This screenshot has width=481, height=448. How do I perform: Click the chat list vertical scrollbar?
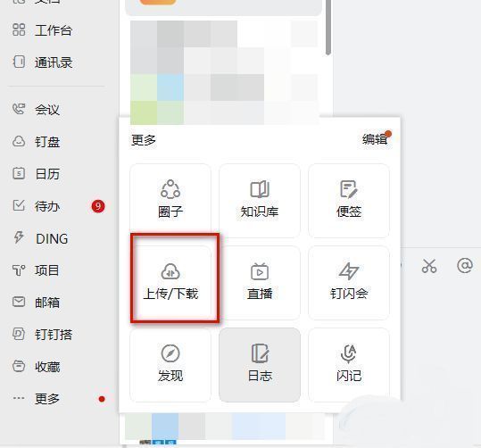pos(328,26)
